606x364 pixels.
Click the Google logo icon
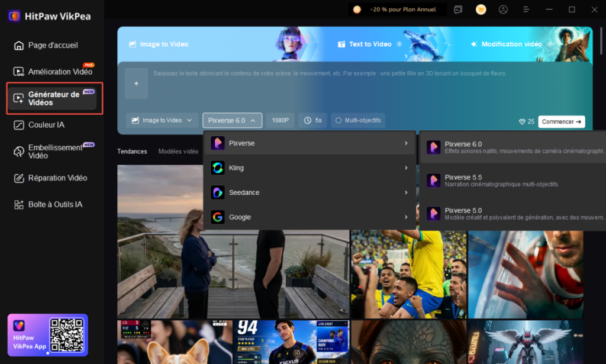coord(218,217)
